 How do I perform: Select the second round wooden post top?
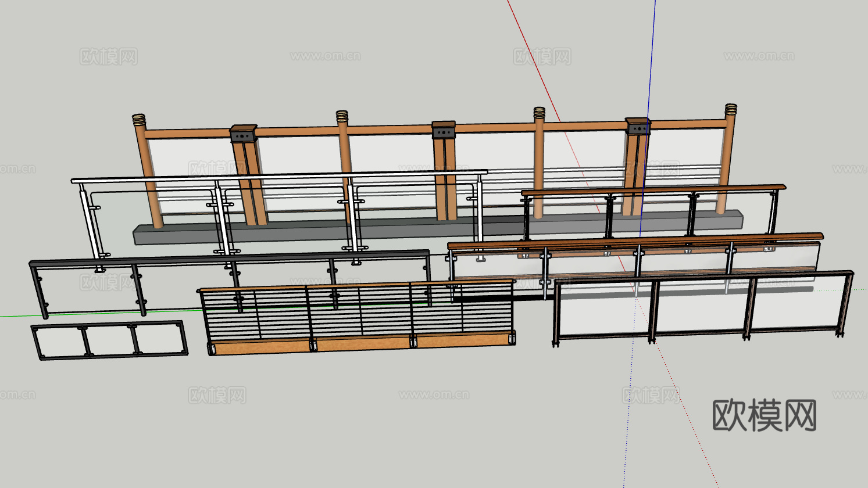342,116
